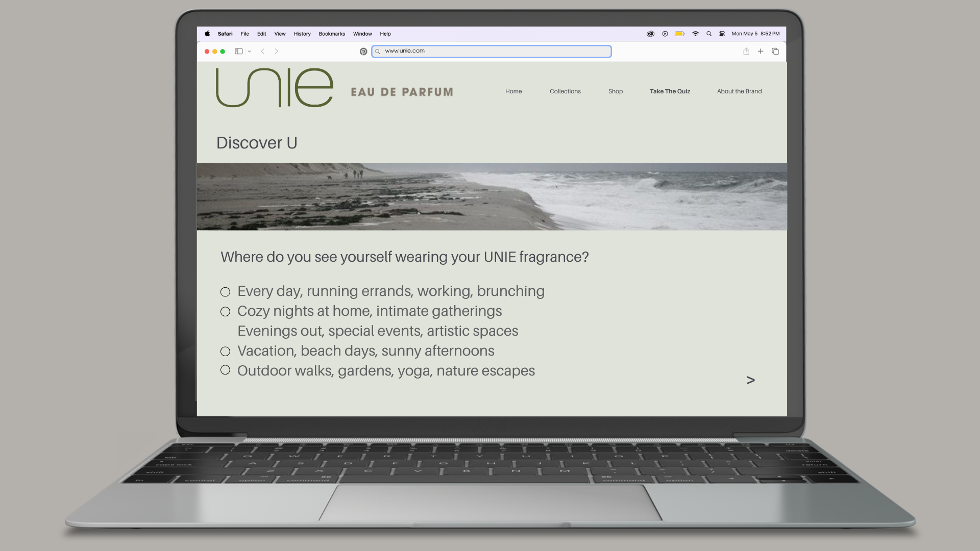The height and width of the screenshot is (551, 980).
Task: Open a new tab with plus icon
Action: coord(761,51)
